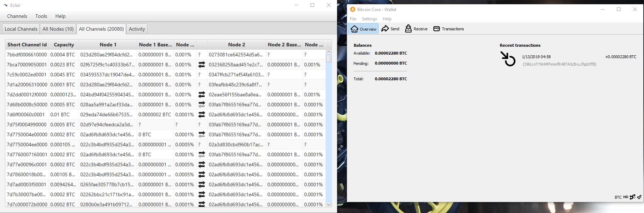Click the Pending balance 0.00000000 BTC
Image resolution: width=644 pixels, height=213 pixels.
pos(391,63)
